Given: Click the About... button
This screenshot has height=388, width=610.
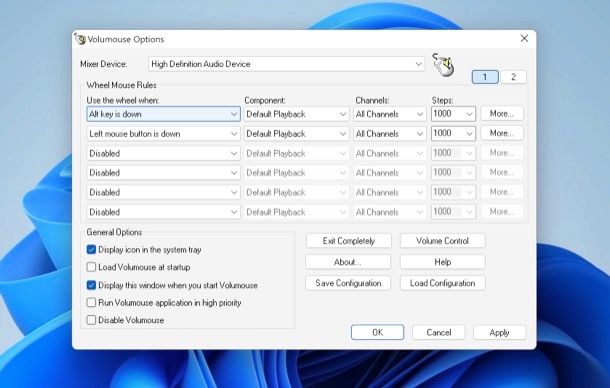Looking at the screenshot, I should tap(348, 262).
